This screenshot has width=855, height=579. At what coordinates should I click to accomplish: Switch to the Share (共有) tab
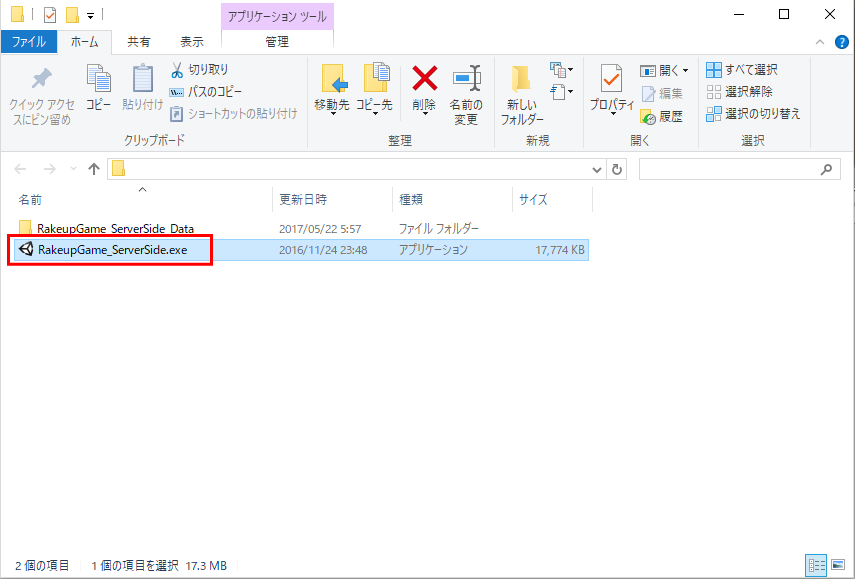139,41
